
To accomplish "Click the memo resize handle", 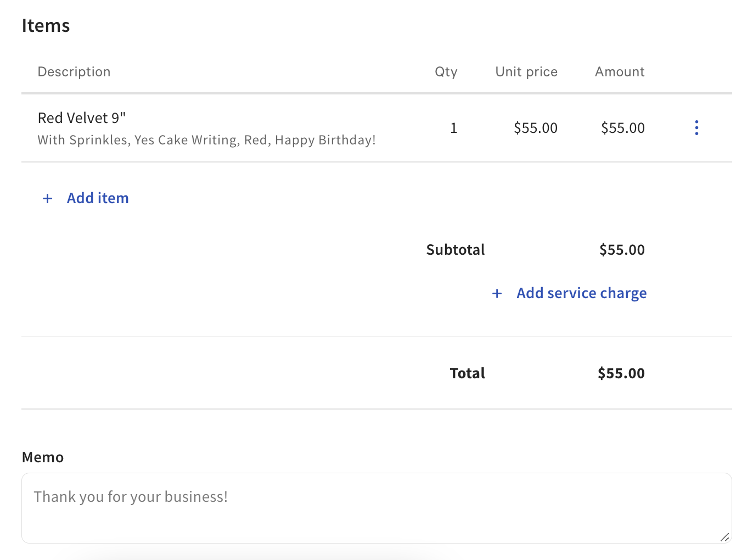I will click(x=726, y=538).
